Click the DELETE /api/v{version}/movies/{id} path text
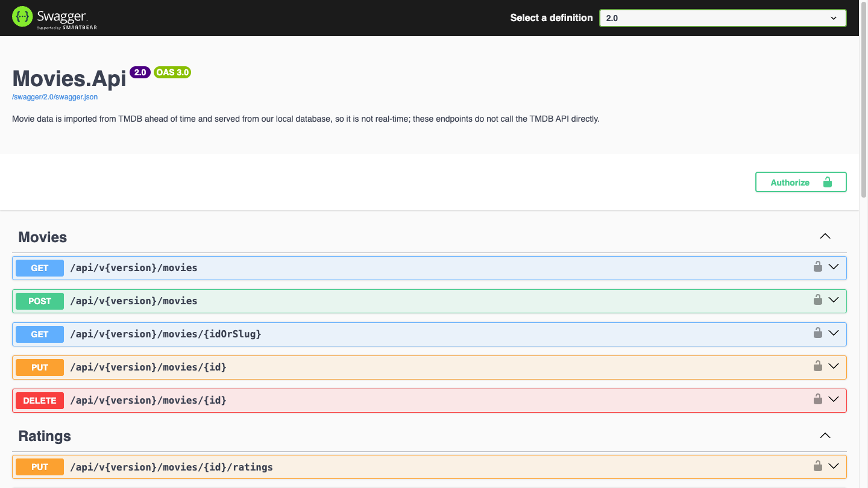Viewport: 868px width, 488px height. pos(148,400)
